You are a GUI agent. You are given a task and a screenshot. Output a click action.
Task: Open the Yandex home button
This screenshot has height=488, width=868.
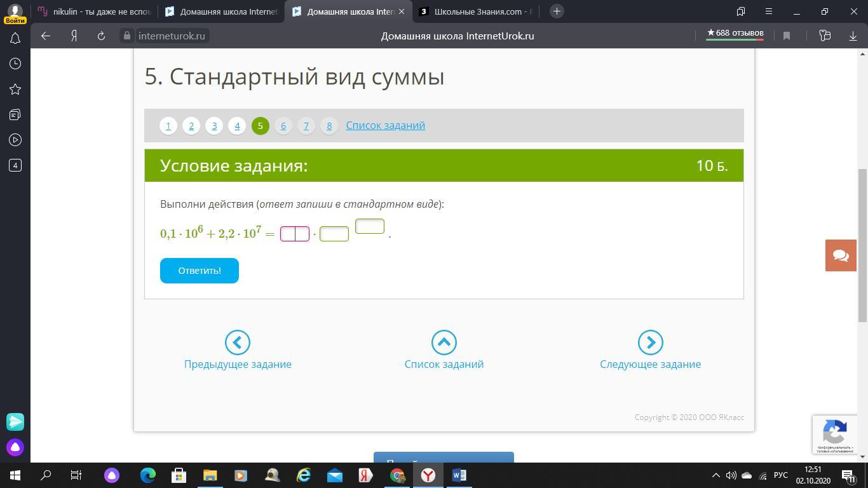74,36
